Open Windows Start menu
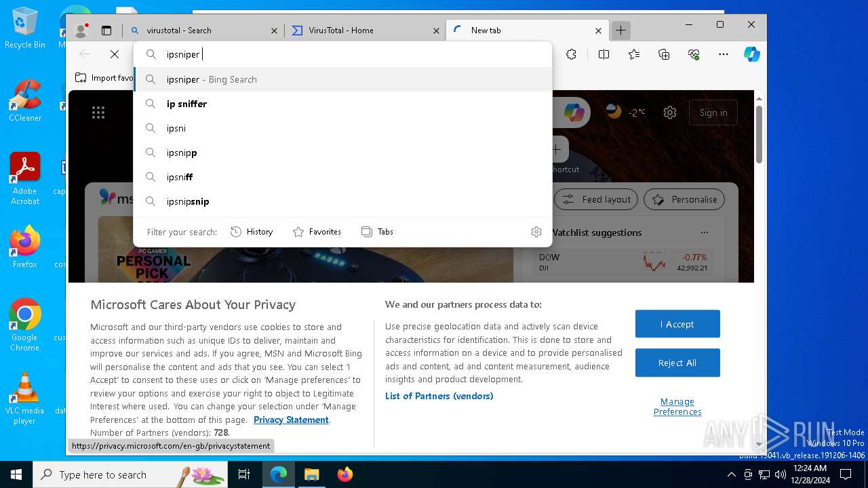Screen dimensions: 868x488 pos(16,474)
